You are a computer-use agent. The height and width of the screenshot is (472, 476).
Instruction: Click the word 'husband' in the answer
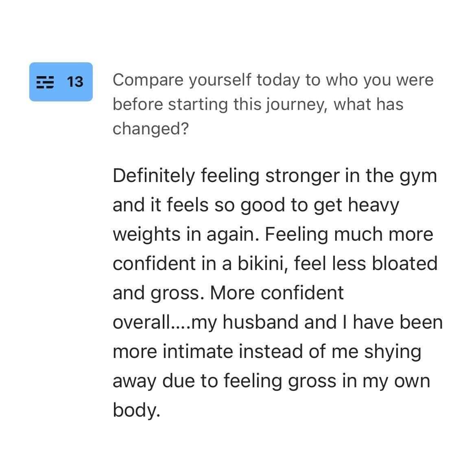tap(260, 322)
